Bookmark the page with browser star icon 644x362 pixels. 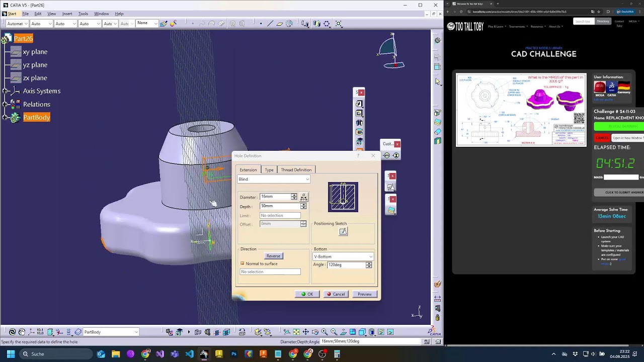pyautogui.click(x=598, y=12)
